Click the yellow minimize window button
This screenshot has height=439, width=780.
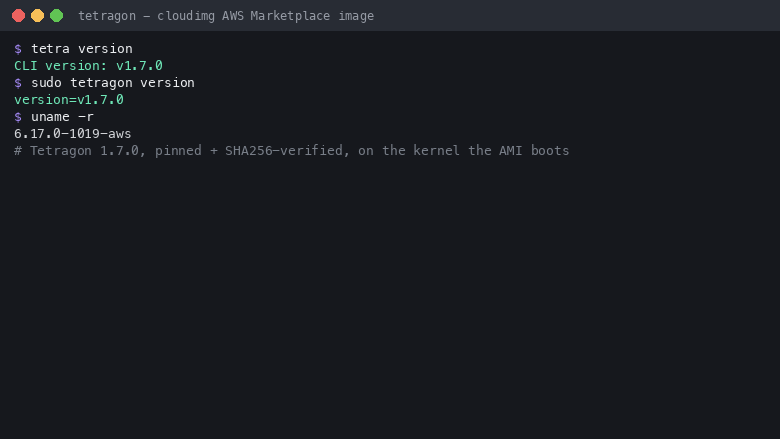point(37,15)
